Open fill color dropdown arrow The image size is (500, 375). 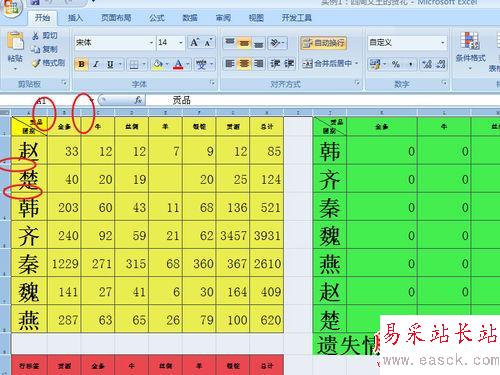(167, 64)
